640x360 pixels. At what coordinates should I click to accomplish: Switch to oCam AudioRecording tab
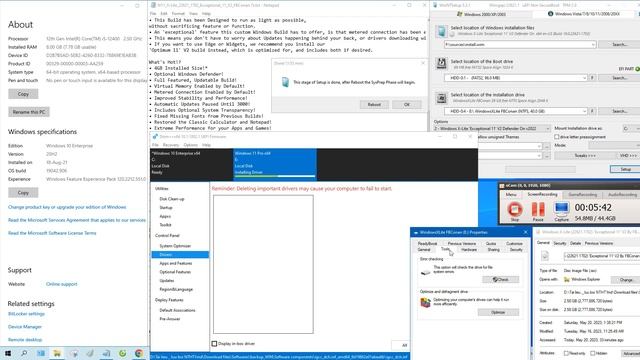[622, 195]
